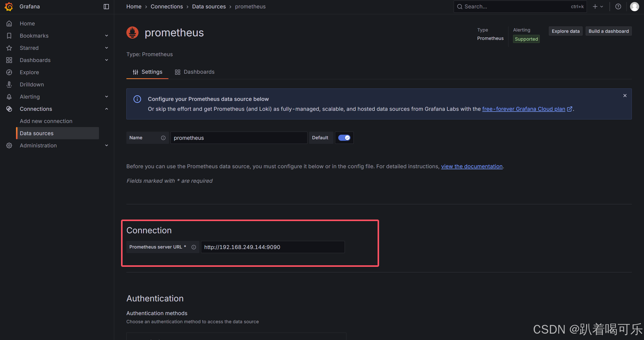Image resolution: width=644 pixels, height=340 pixels.
Task: Open Explore from the sidebar
Action: 29,72
